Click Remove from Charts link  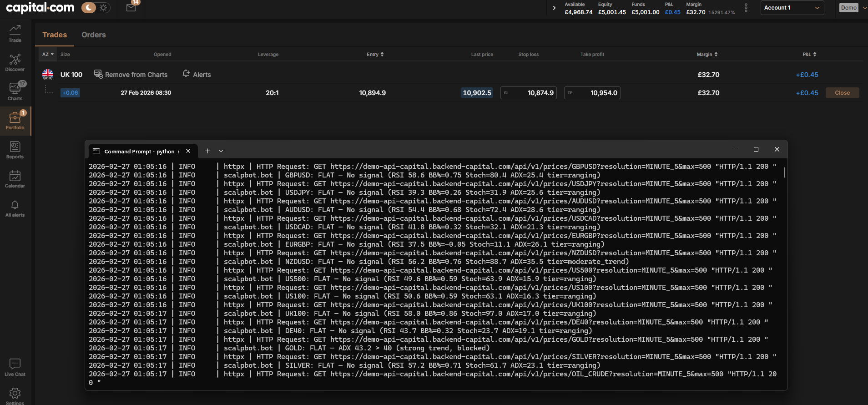[136, 75]
